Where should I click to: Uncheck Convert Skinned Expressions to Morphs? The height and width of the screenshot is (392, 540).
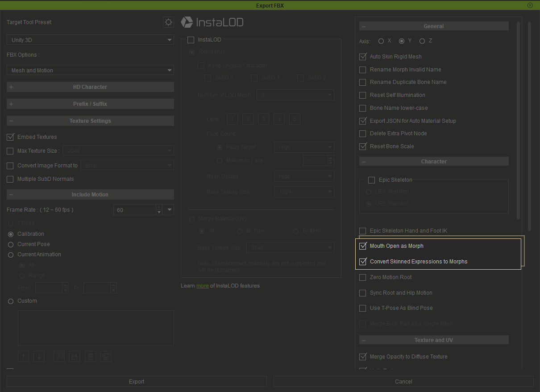363,262
